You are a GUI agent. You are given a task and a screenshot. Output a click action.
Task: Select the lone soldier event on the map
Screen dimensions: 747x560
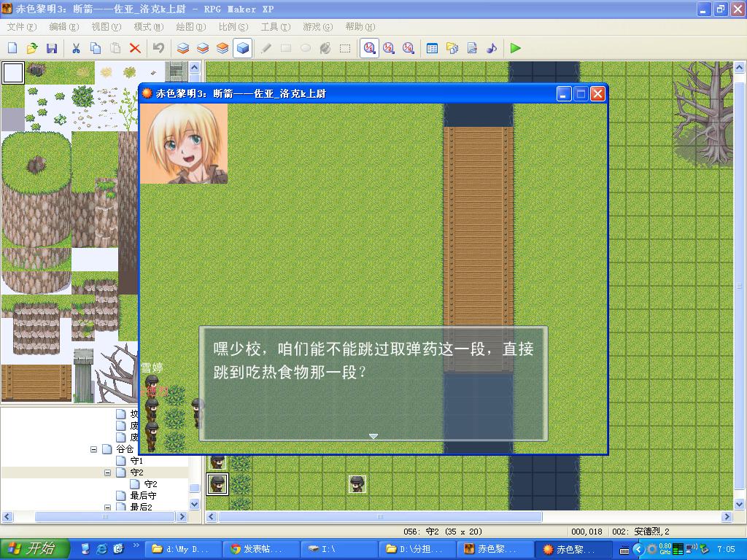coord(357,484)
